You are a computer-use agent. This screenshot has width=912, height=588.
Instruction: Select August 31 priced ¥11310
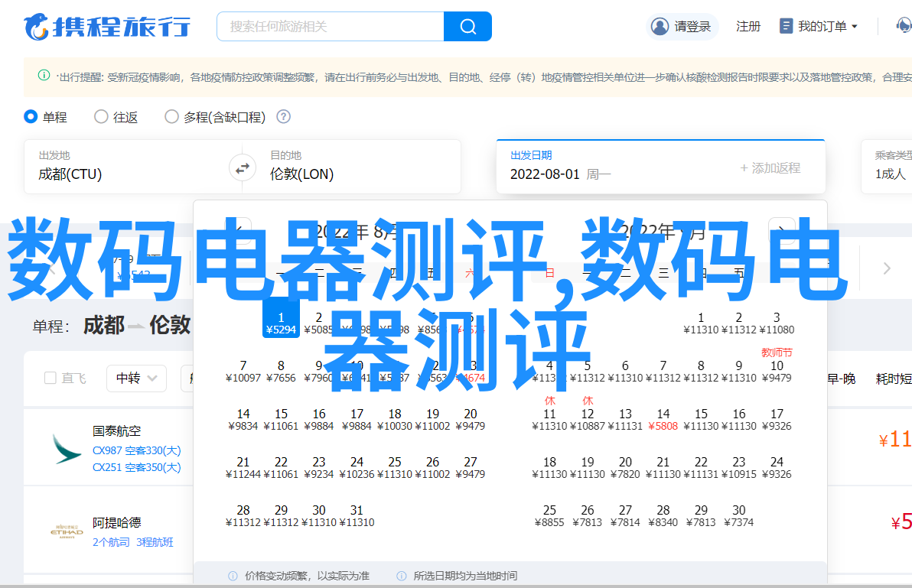point(357,516)
